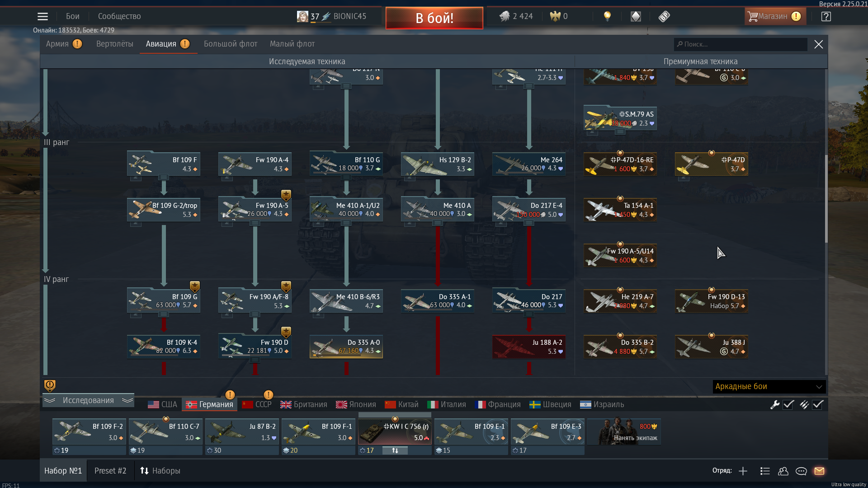Select the Швеция nation tab
868x488 pixels.
550,404
